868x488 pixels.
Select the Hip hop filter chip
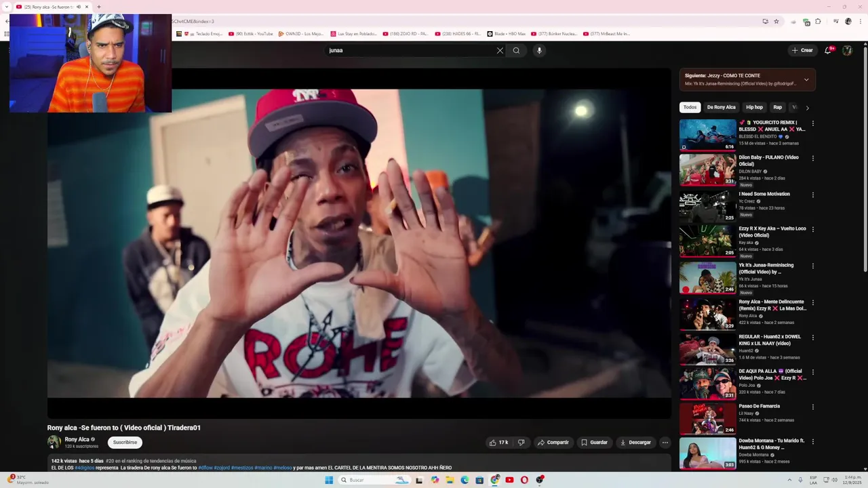754,107
